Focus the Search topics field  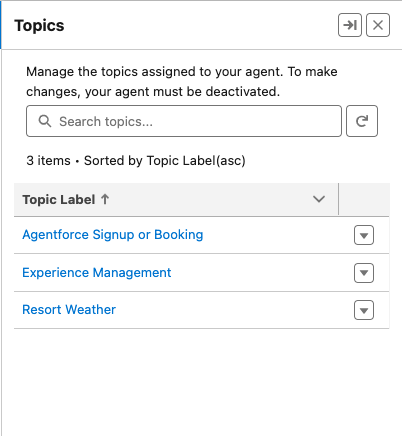click(184, 121)
